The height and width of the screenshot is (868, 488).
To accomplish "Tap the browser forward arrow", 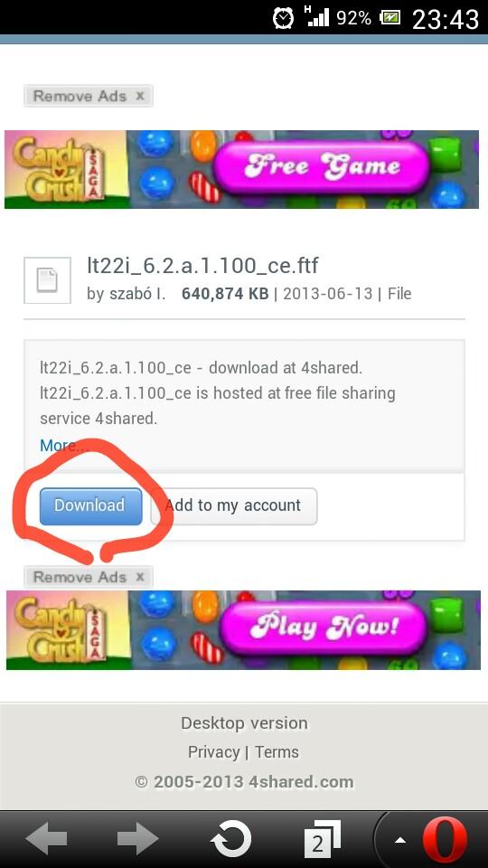I will coord(137,840).
